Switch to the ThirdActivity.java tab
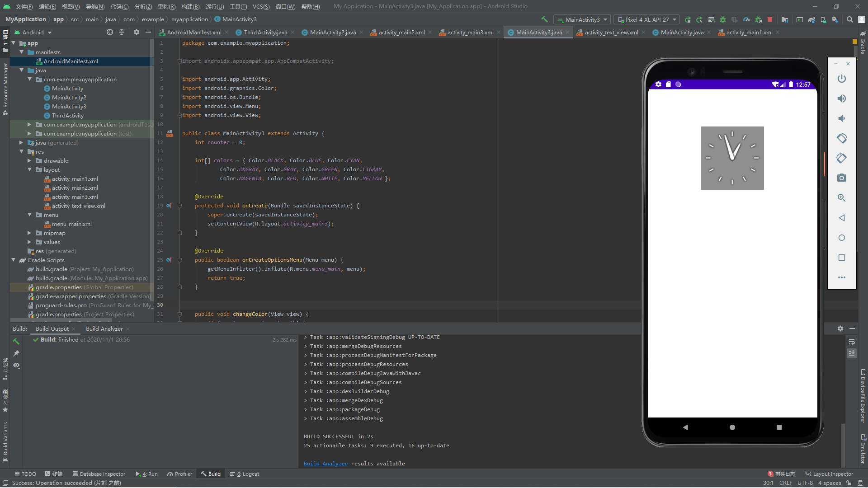Screen dimensions: 868x488 point(265,32)
